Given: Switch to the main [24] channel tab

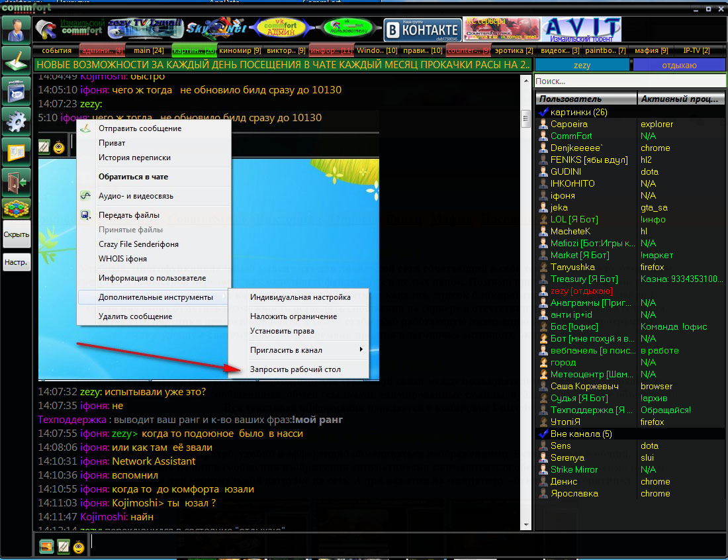Looking at the screenshot, I should (148, 50).
